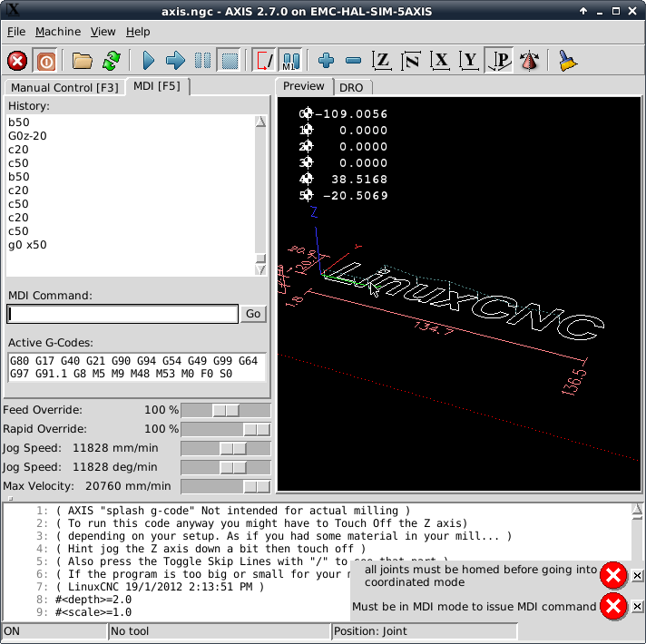Toggle drag-to-rotate cone icon
646x644 pixels.
[529, 61]
